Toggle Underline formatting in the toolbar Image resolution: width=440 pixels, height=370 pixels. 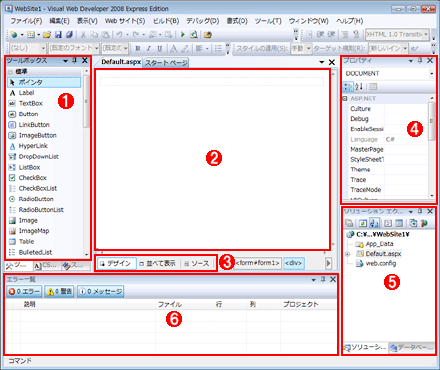coord(160,49)
